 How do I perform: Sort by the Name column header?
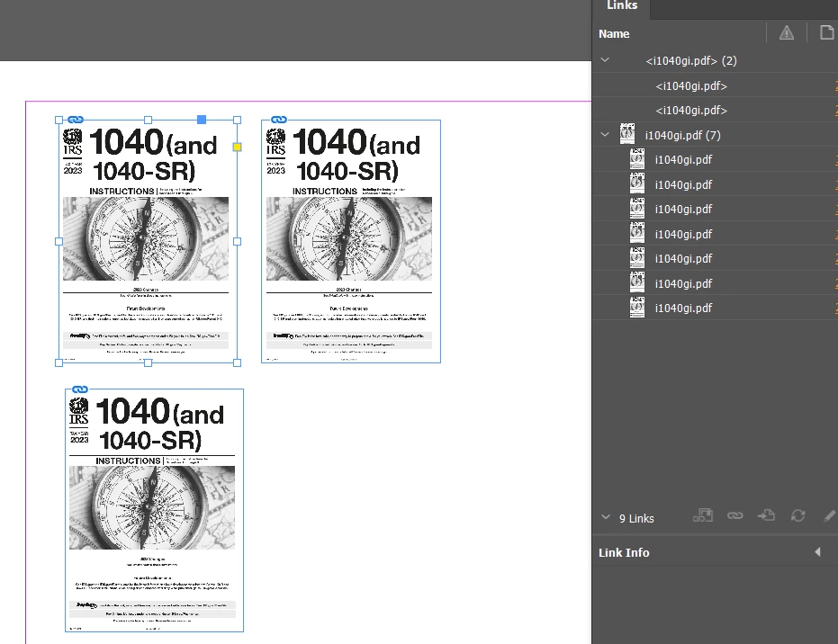coord(614,33)
